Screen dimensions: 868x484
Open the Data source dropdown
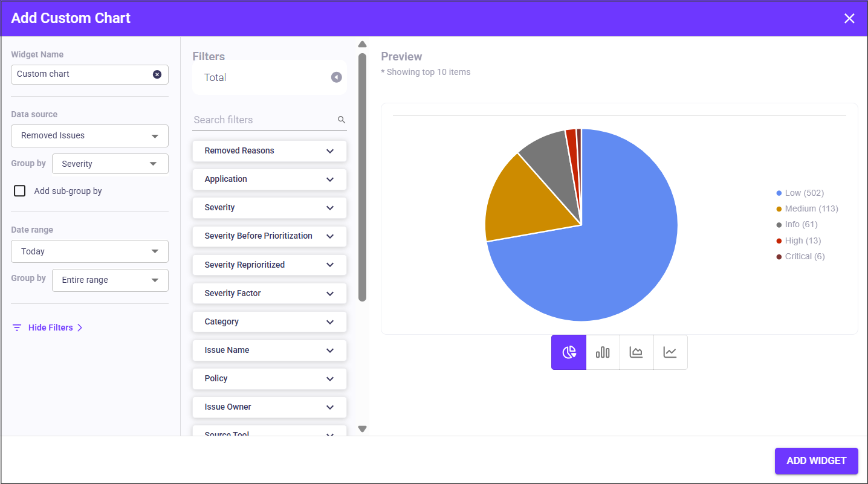(89, 136)
